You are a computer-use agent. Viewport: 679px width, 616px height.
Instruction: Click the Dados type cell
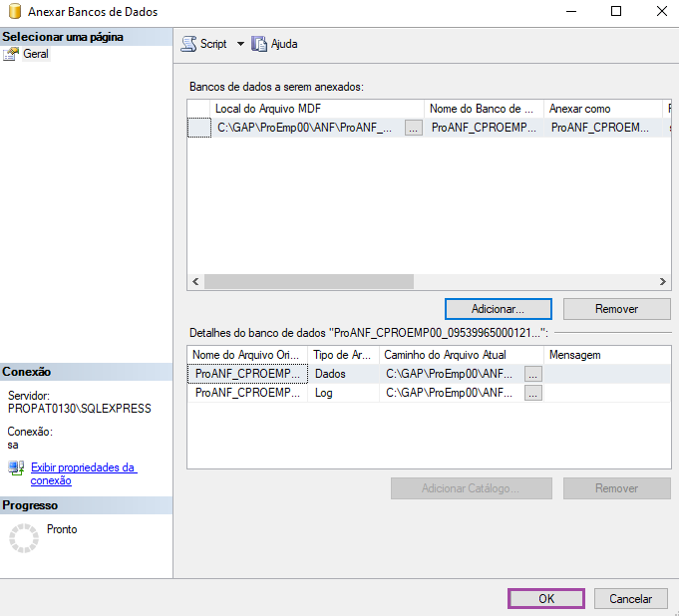tap(343, 374)
